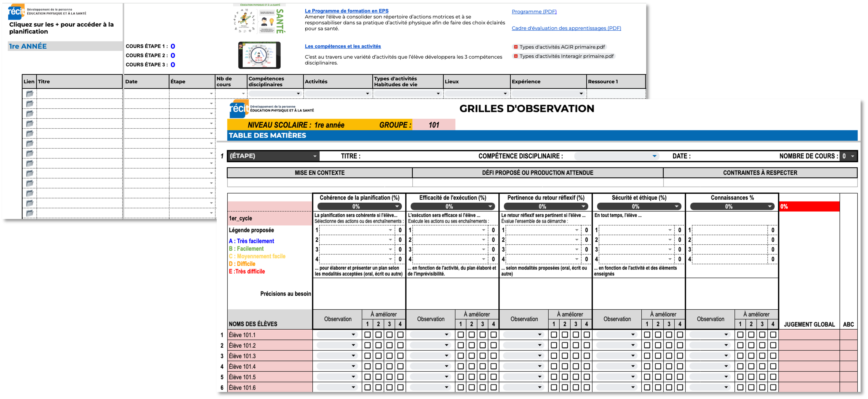Open the folder icon beside the second planning row

(x=30, y=104)
